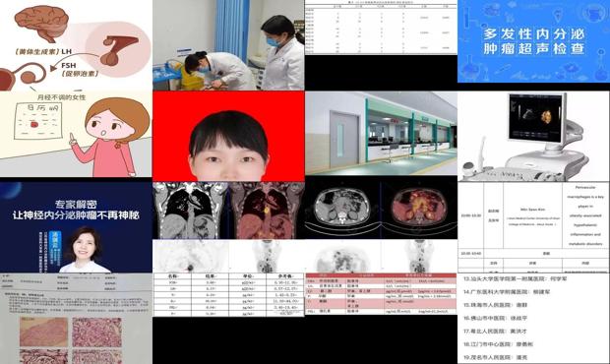Select the pathology report with tissue slides

pos(76,318)
